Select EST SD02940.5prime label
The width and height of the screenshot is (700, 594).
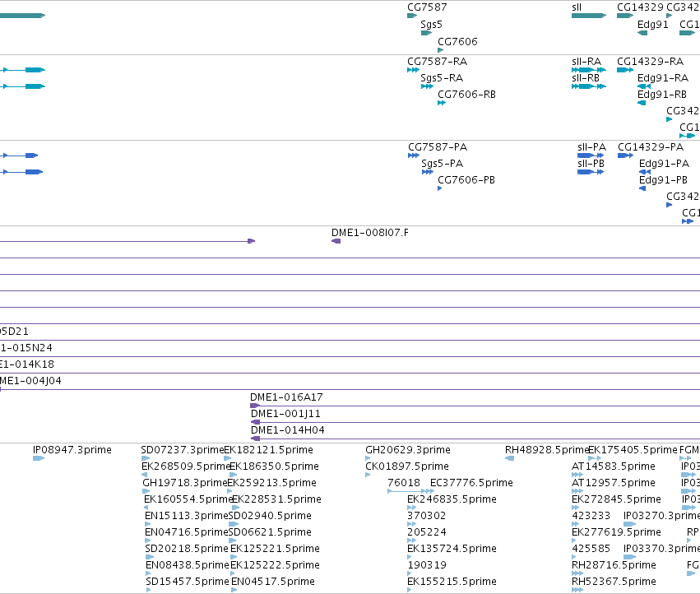(270, 517)
